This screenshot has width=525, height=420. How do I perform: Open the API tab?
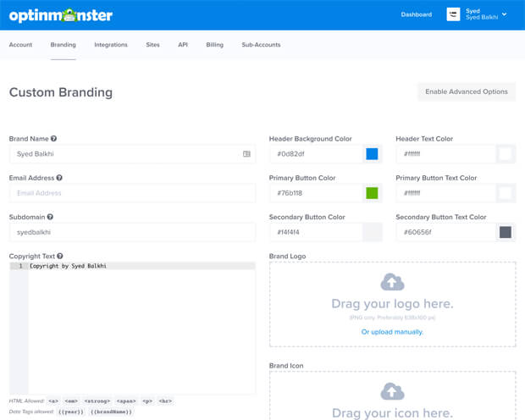pyautogui.click(x=183, y=45)
